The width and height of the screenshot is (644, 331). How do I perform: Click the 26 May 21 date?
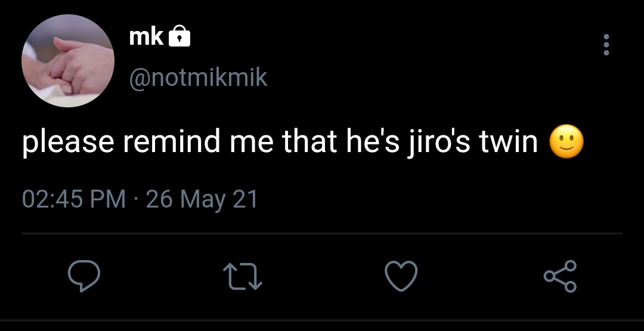[x=202, y=199]
